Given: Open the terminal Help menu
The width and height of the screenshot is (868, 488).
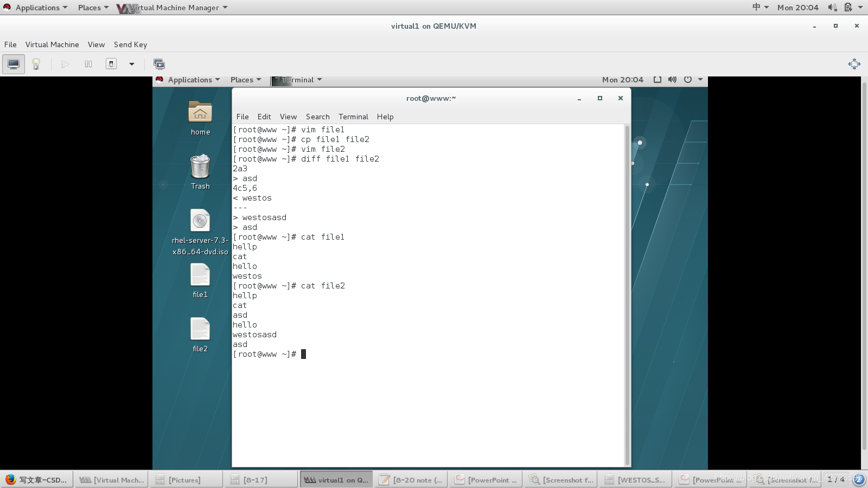Looking at the screenshot, I should click(x=385, y=117).
